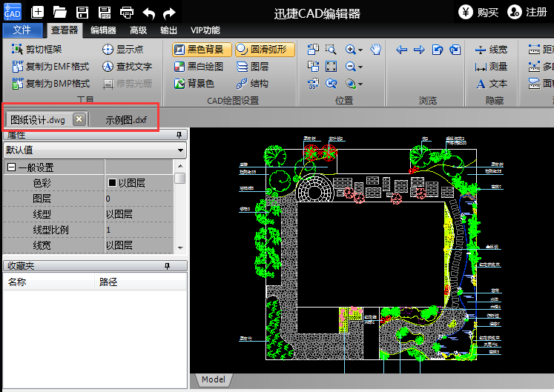Click the 查找文字 find text tool

tap(127, 67)
